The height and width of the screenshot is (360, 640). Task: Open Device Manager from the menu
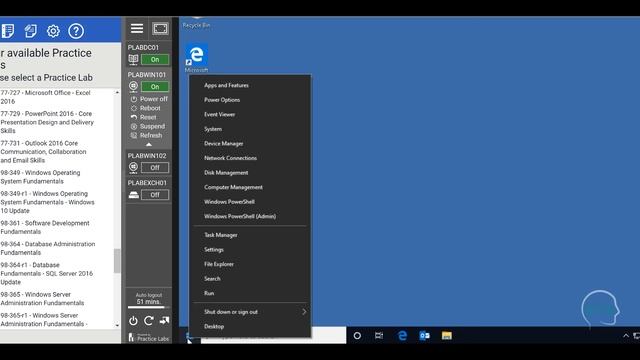pos(224,144)
